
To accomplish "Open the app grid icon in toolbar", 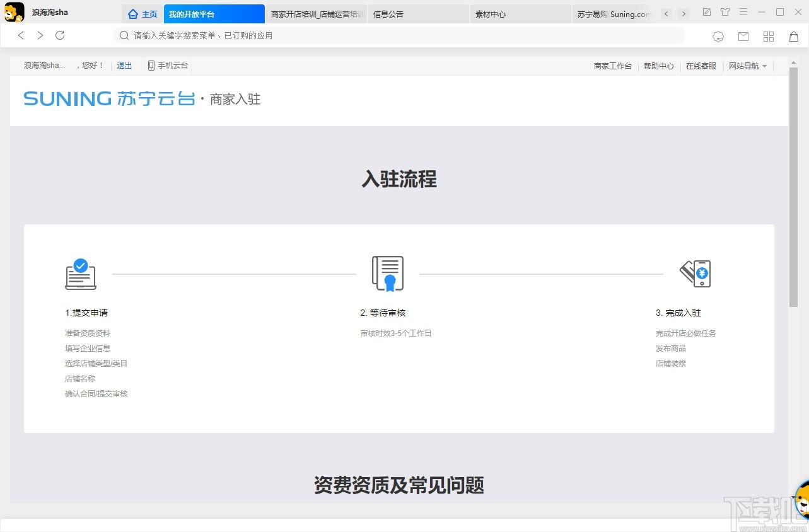I will 769,36.
